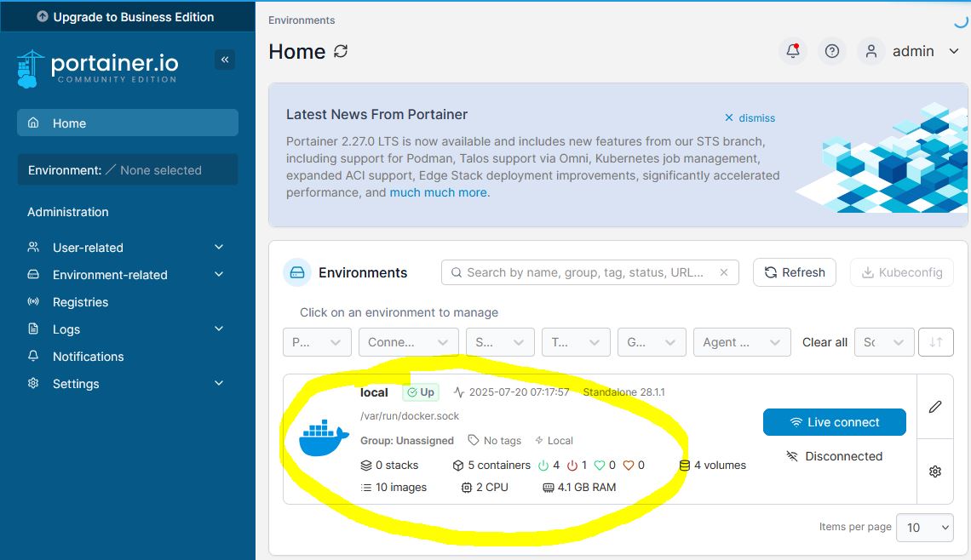Click the Environments panel drive icon
Screen dimensions: 971x560
tap(297, 272)
